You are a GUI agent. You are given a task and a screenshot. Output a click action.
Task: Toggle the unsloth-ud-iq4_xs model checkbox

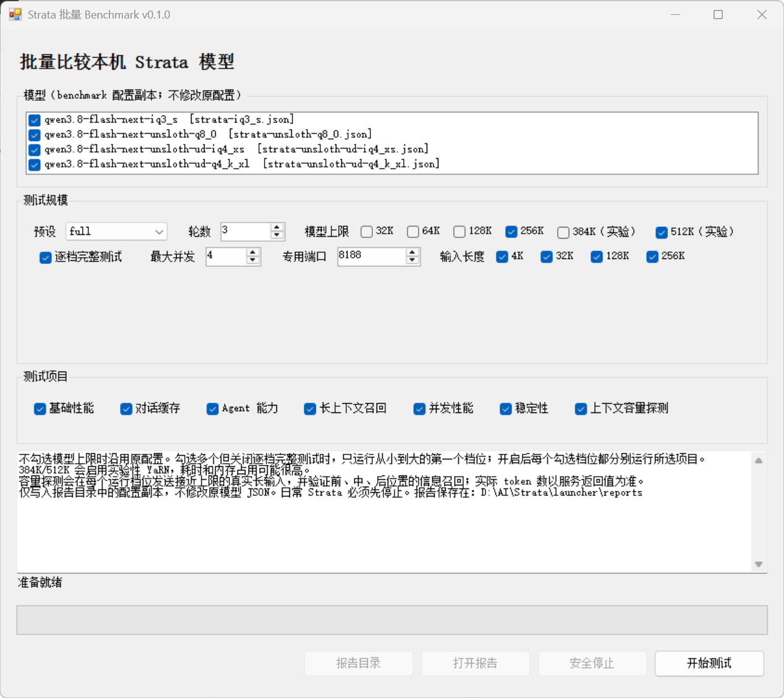pyautogui.click(x=35, y=150)
